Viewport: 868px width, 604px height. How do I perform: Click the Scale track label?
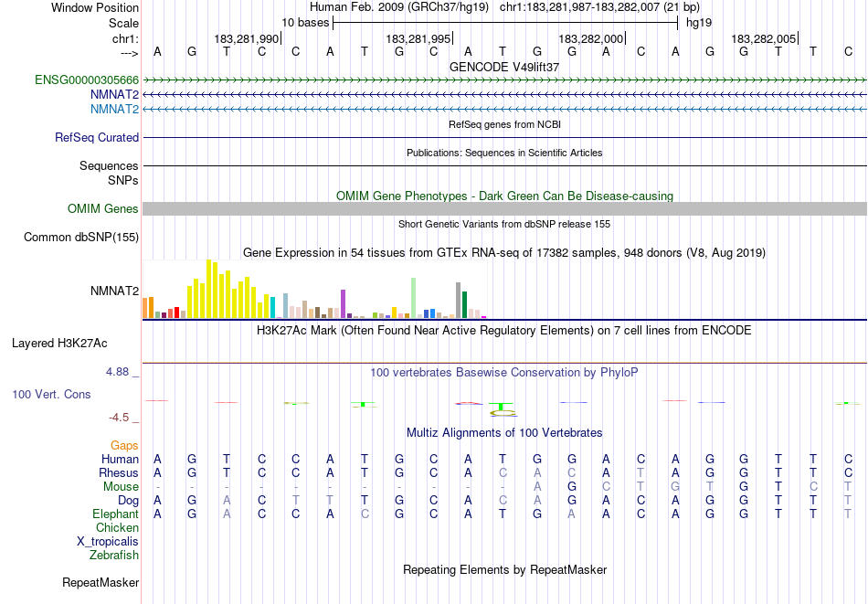pos(124,23)
